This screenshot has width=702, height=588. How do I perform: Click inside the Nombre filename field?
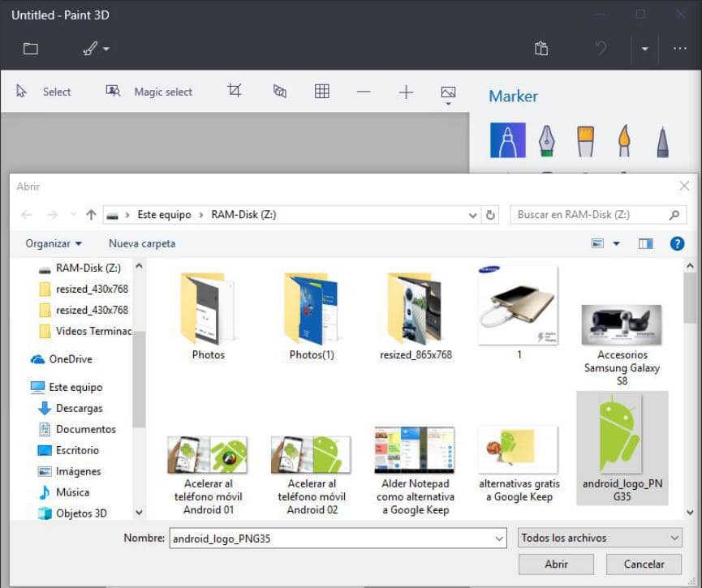(333, 538)
